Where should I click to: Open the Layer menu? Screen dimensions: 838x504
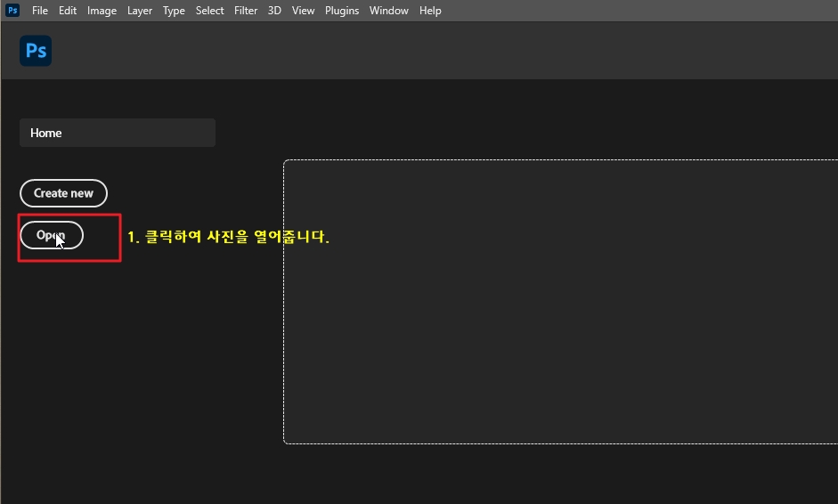pos(140,11)
